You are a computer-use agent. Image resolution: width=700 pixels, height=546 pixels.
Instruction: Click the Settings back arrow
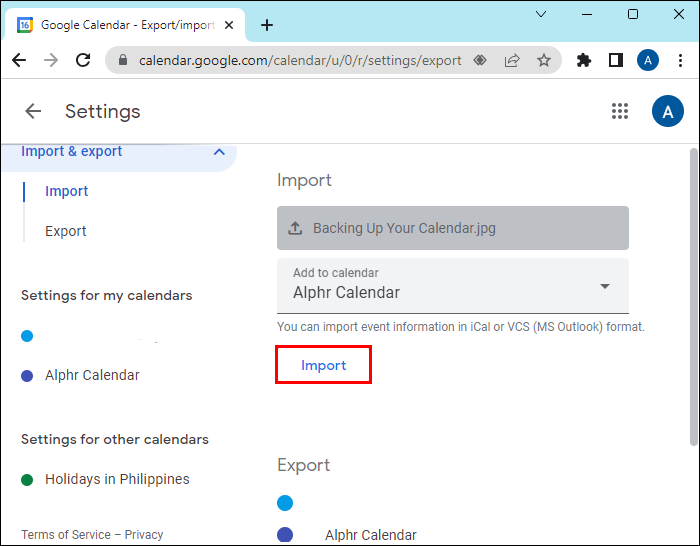coord(33,111)
